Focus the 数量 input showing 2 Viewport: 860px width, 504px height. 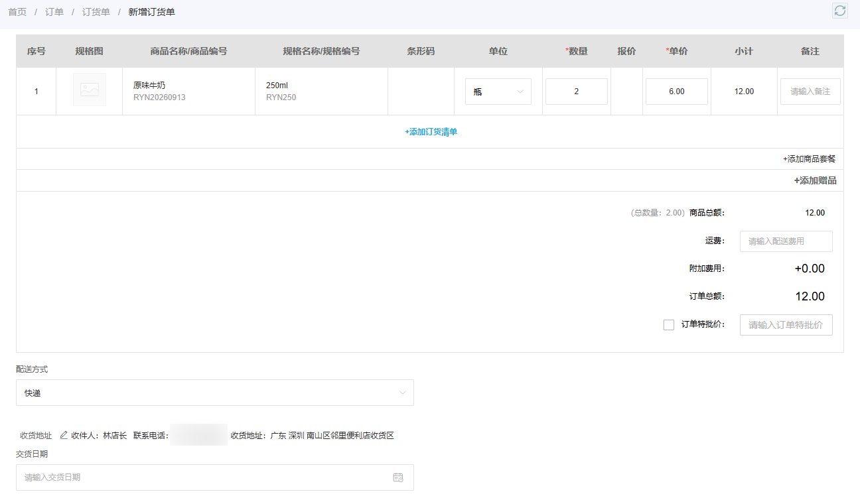577,92
